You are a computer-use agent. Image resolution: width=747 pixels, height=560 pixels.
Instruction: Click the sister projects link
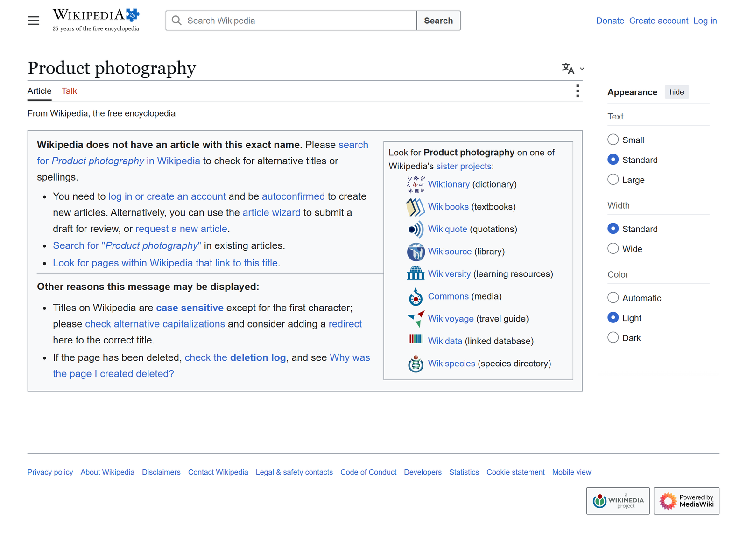tap(464, 166)
